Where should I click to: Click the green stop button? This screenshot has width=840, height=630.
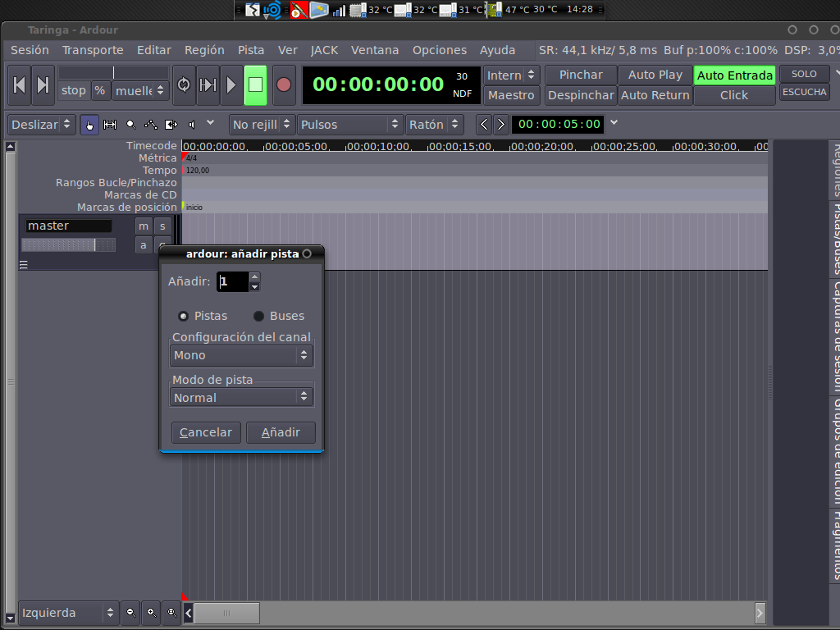click(x=256, y=84)
